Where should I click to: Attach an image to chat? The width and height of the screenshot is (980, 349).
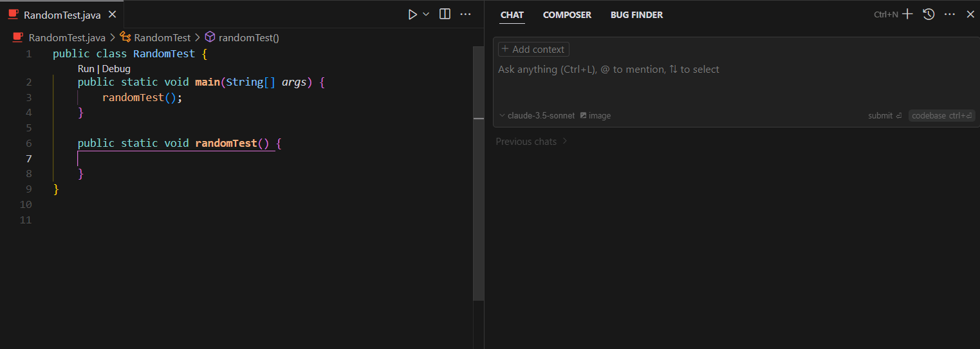595,116
